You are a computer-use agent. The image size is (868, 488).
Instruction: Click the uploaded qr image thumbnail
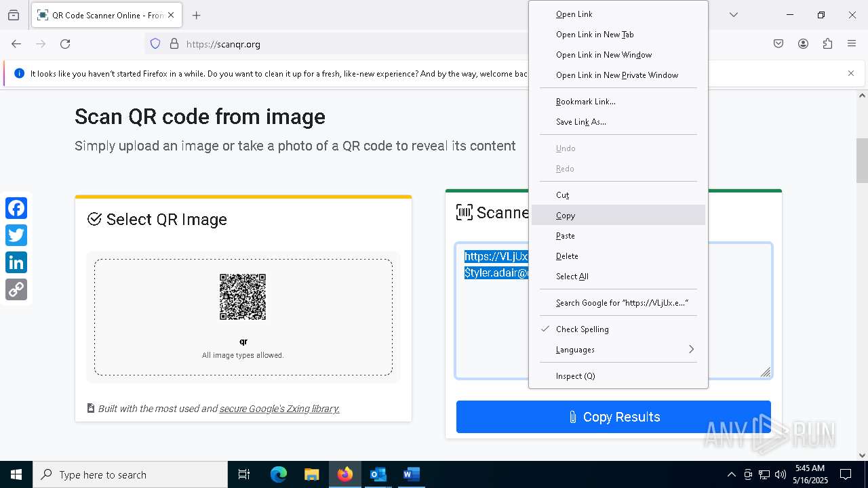pyautogui.click(x=243, y=297)
